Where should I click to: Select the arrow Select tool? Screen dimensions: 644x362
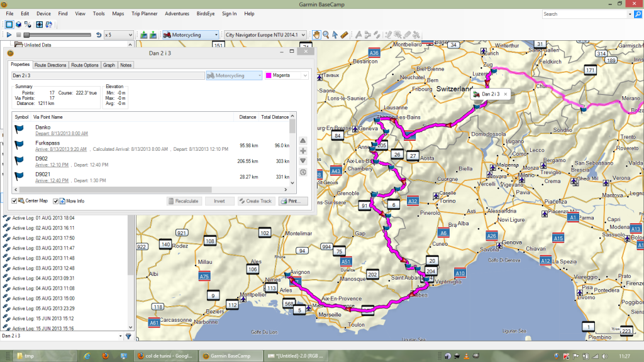335,35
